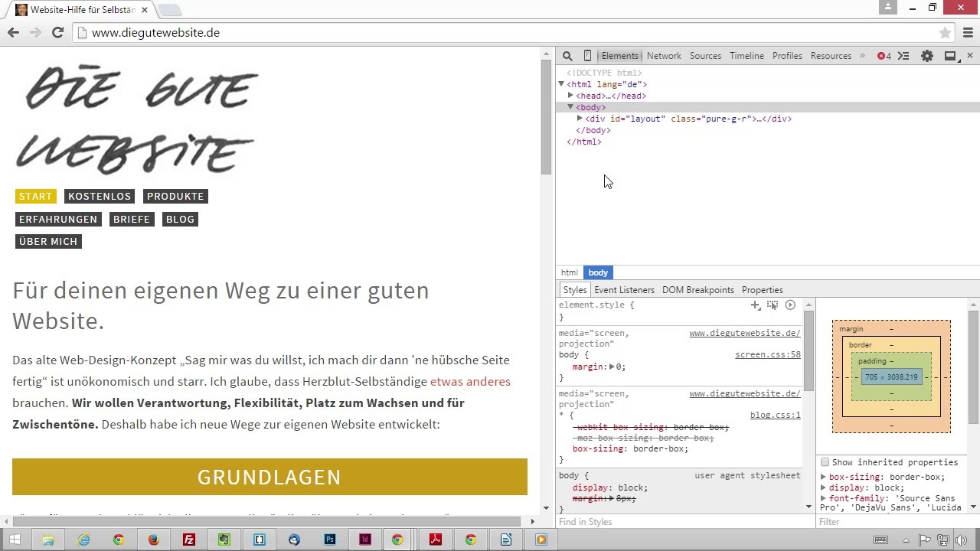Add new style rule plus icon
The height and width of the screenshot is (551, 980).
[x=756, y=305]
